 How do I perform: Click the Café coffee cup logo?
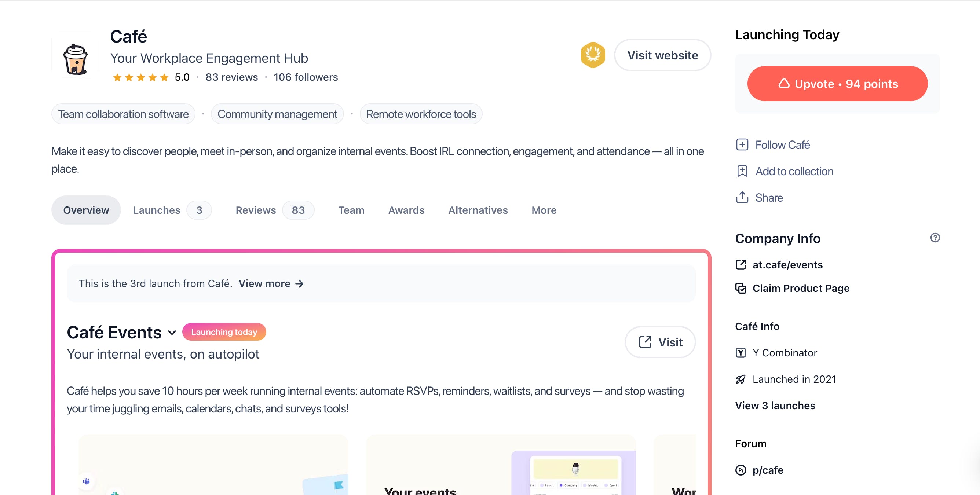75,58
